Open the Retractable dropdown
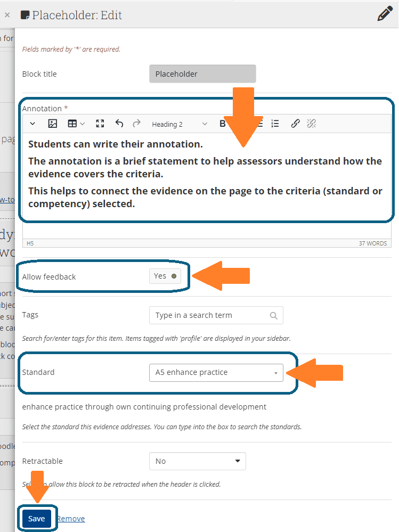399x532 pixels. 197,461
